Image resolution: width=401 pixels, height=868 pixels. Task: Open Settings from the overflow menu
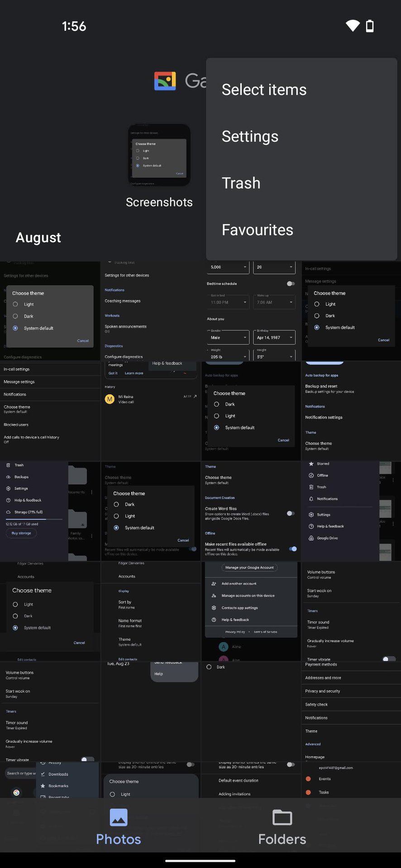250,137
